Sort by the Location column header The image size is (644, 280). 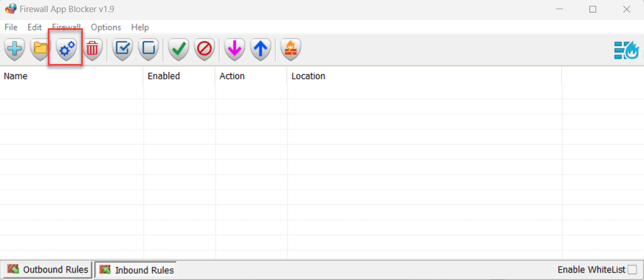pyautogui.click(x=425, y=76)
